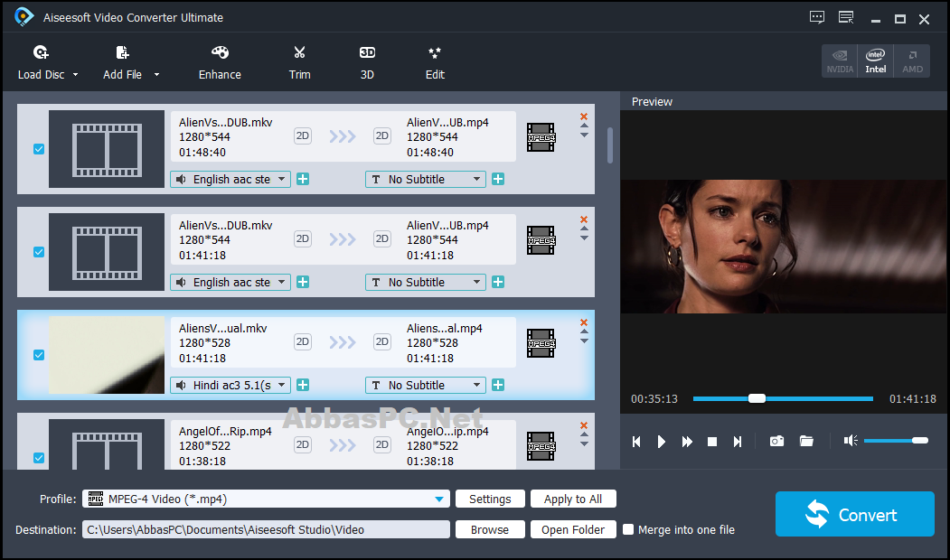Stop the preview playback
Viewport: 950px width, 560px height.
click(712, 442)
